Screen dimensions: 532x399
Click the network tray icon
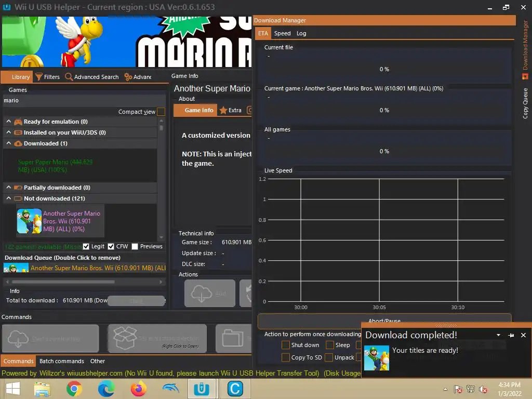[x=471, y=389]
